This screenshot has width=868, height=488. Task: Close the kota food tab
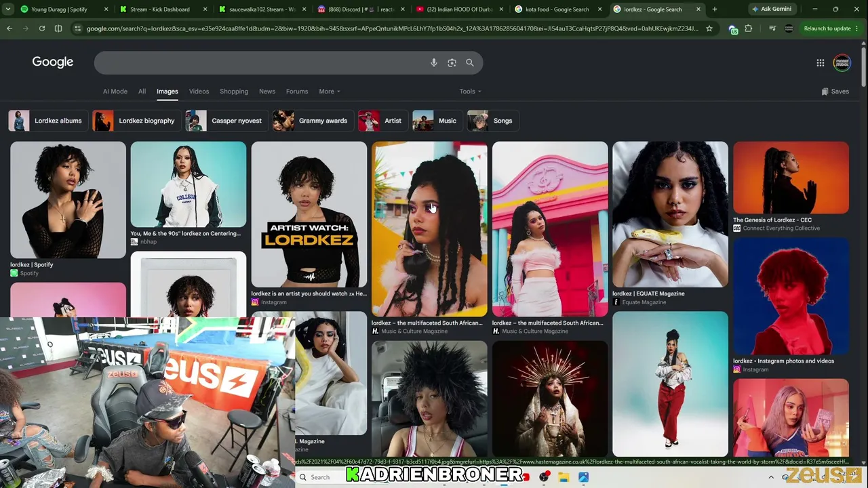(599, 9)
